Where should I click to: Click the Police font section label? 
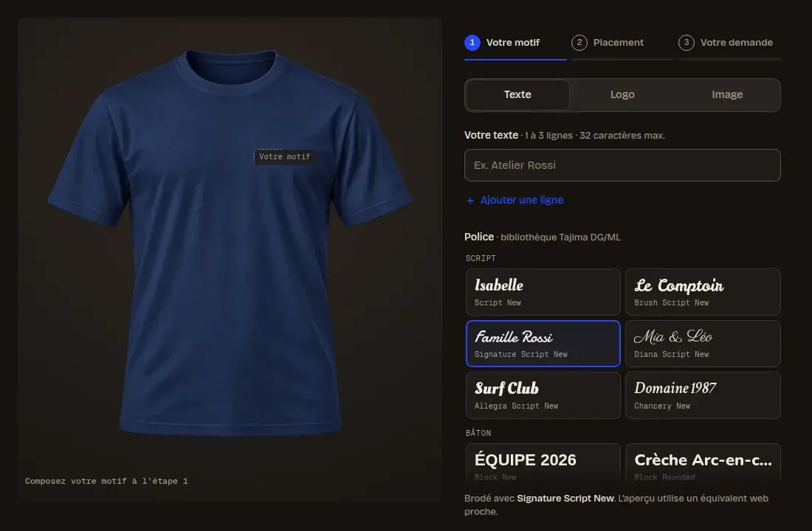tap(479, 237)
